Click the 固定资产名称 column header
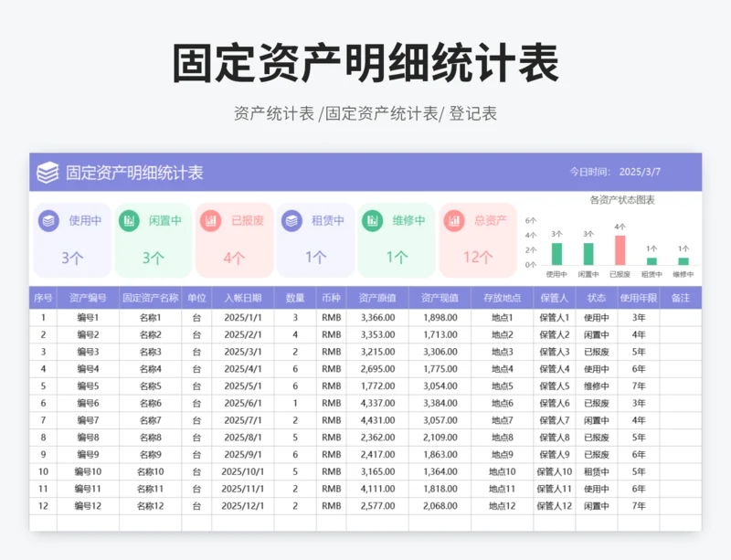Image resolution: width=731 pixels, height=560 pixels. point(150,298)
